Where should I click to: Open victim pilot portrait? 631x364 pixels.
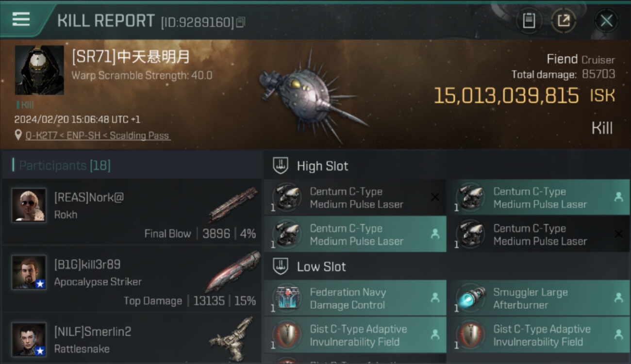39,70
